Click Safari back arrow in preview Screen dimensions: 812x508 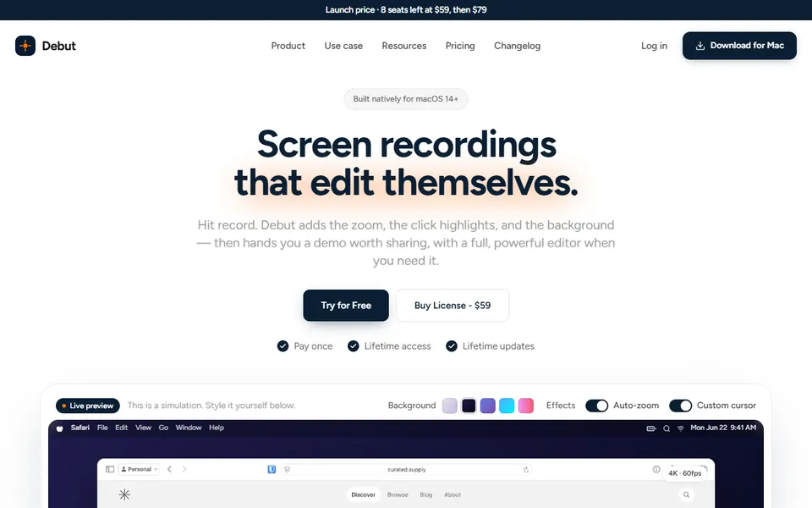(169, 469)
